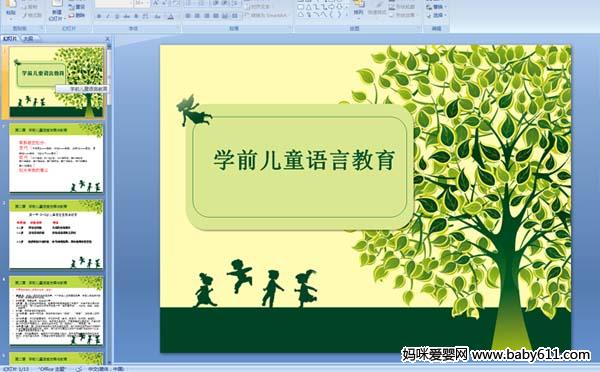This screenshot has height=372, width=600.
Task: Select the Align Left paragraph icon
Action: pyautogui.click(x=188, y=16)
